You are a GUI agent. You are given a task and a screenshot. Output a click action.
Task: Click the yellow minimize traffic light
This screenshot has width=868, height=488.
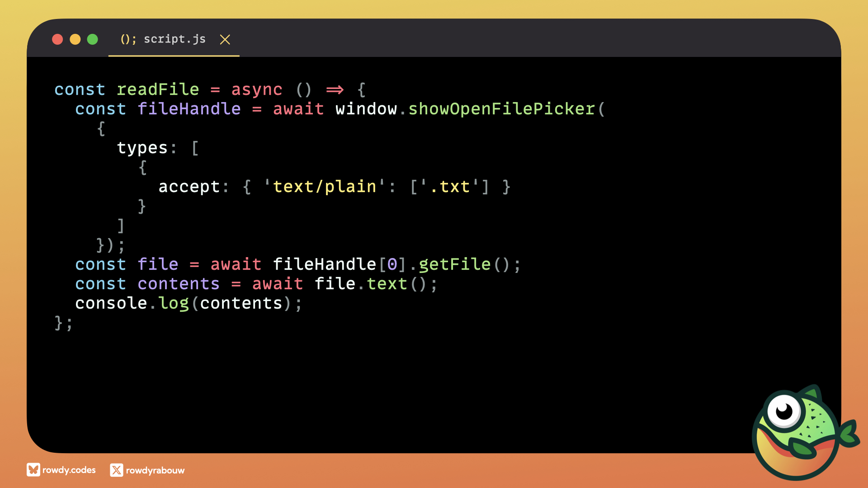75,39
